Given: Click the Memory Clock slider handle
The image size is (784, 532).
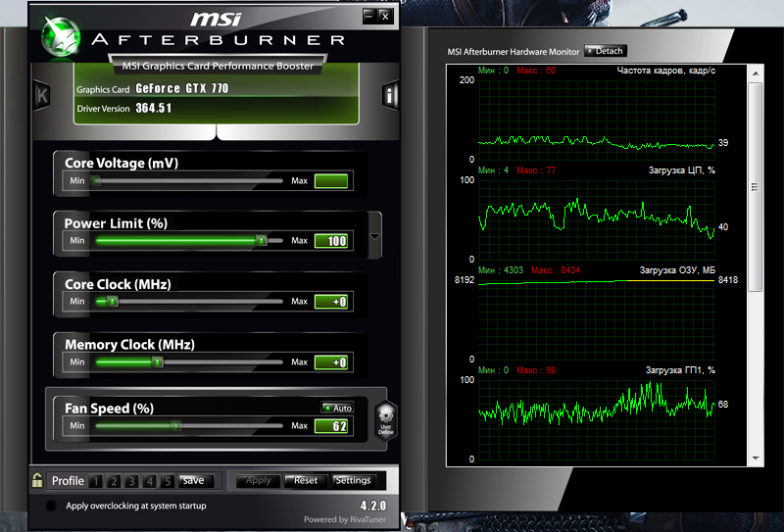Looking at the screenshot, I should 158,362.
